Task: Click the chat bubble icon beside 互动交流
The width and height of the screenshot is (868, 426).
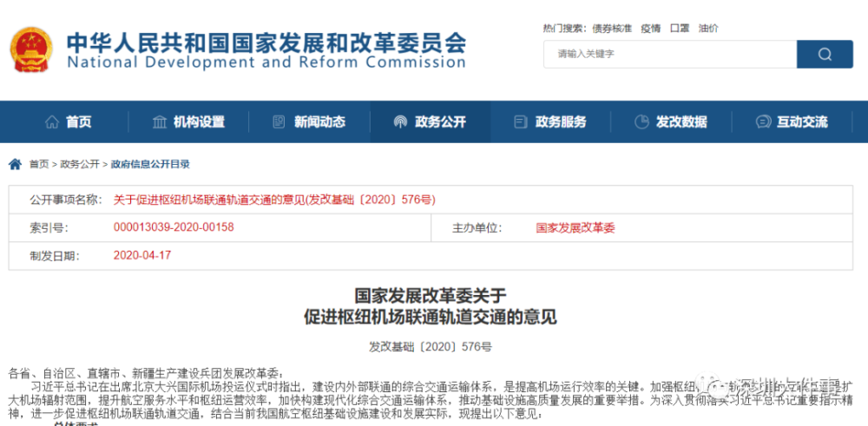Action: 763,121
